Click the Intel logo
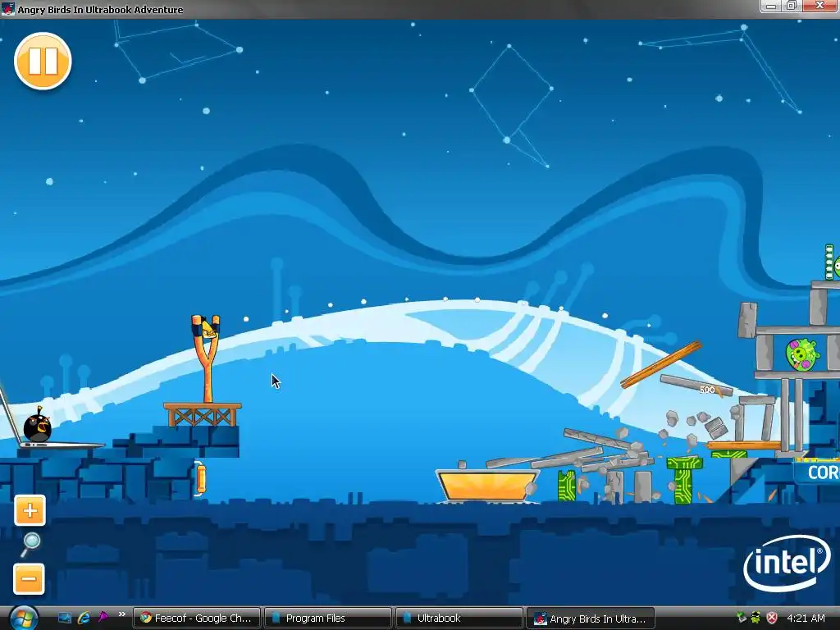 click(x=787, y=563)
